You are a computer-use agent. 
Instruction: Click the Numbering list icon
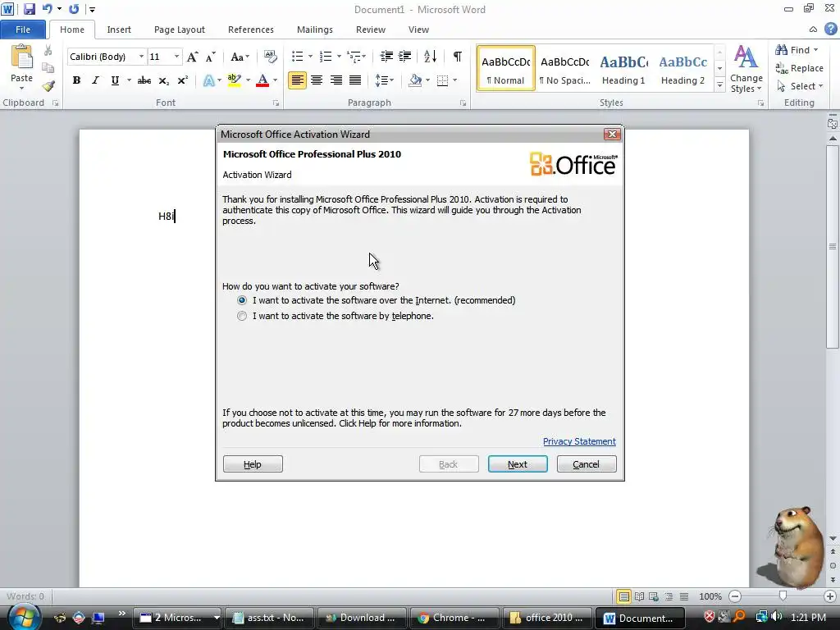click(325, 57)
